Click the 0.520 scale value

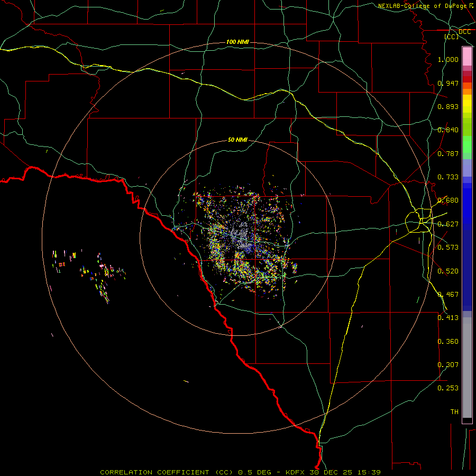[448, 271]
